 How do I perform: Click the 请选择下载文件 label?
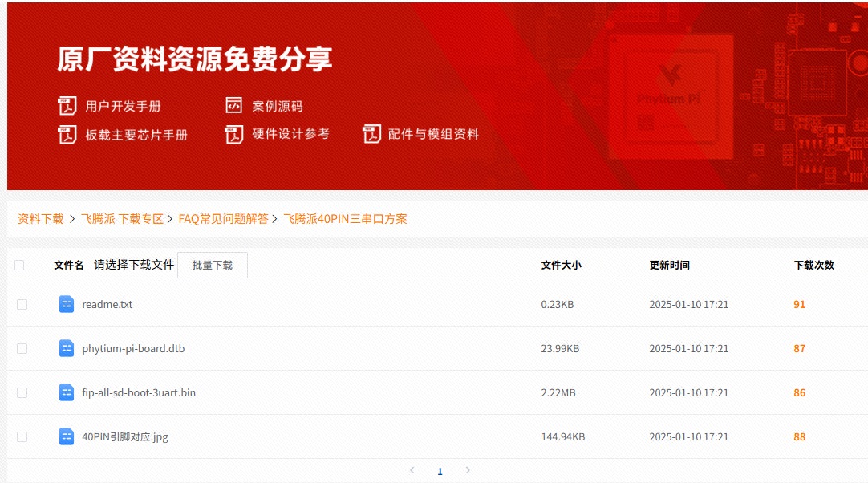click(134, 265)
